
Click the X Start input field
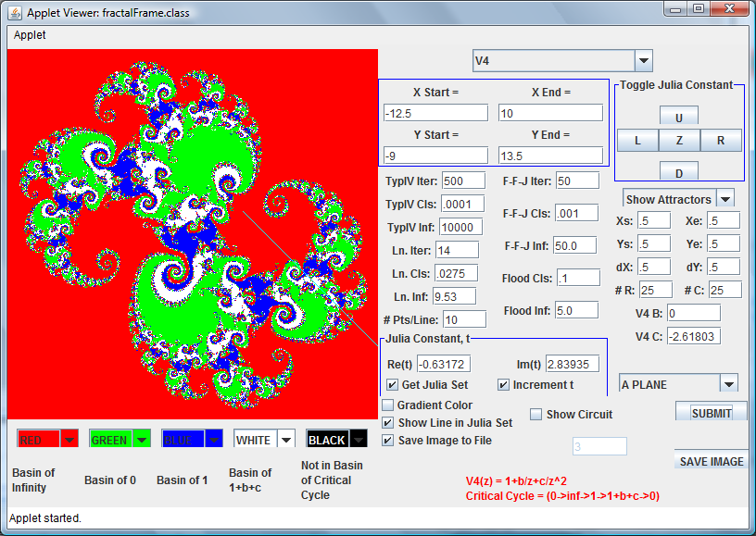435,113
